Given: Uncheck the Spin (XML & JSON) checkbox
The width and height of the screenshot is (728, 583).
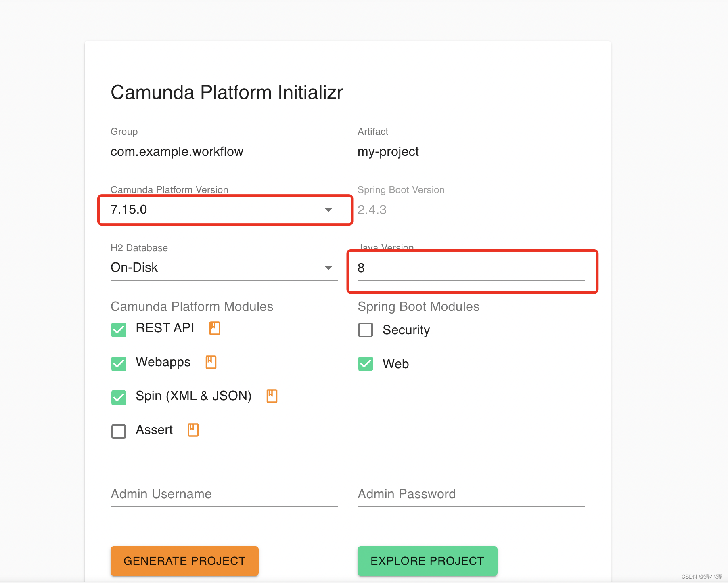Looking at the screenshot, I should coord(119,398).
